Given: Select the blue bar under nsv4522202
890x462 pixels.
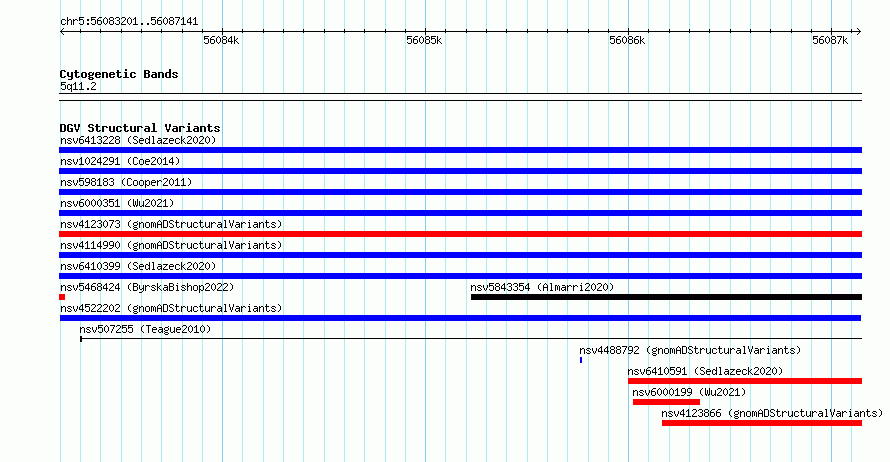Looking at the screenshot, I should pos(460,318).
